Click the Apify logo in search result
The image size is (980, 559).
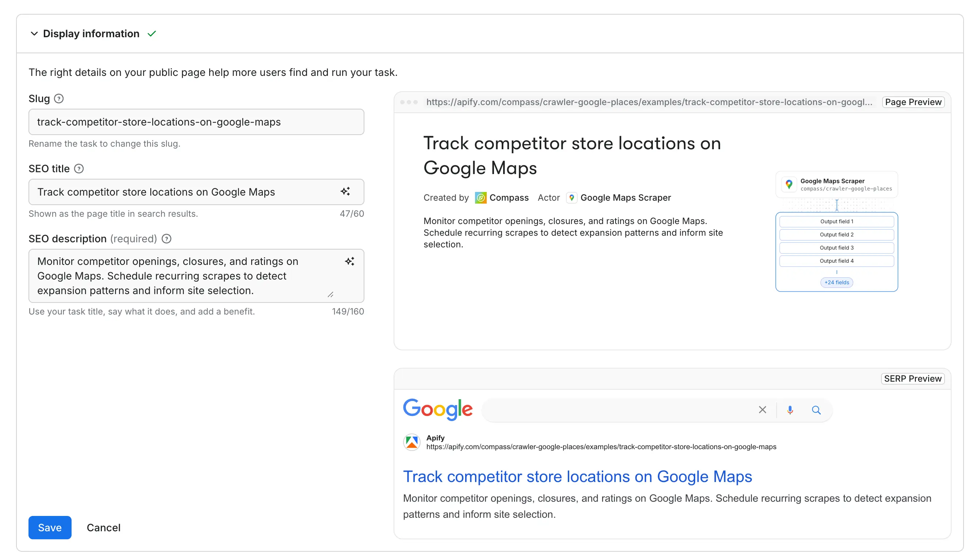(x=412, y=442)
